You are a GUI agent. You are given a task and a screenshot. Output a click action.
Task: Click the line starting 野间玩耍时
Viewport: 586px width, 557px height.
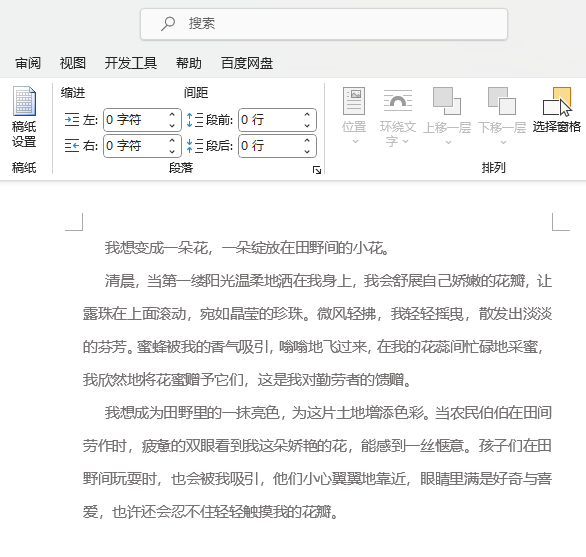[317, 478]
